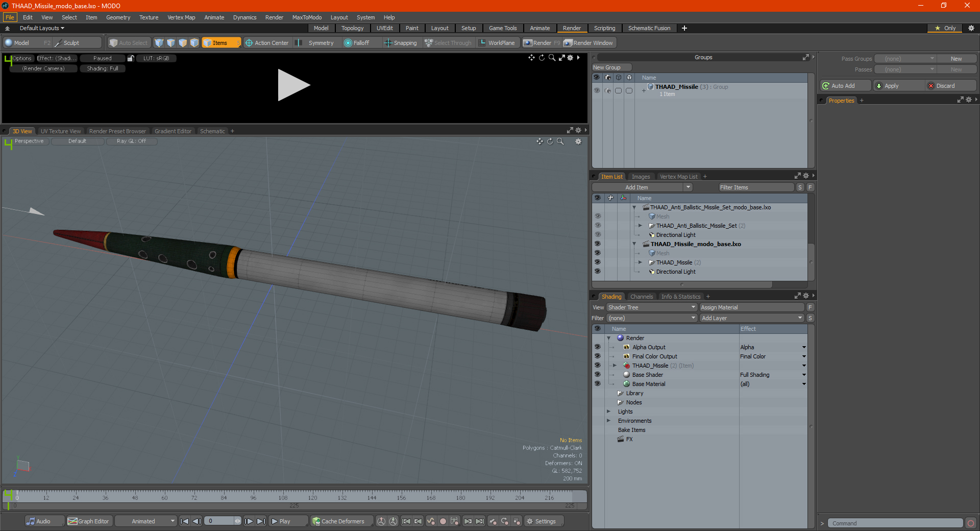980x531 pixels.
Task: Switch to UV Texture View tab
Action: [x=61, y=131]
